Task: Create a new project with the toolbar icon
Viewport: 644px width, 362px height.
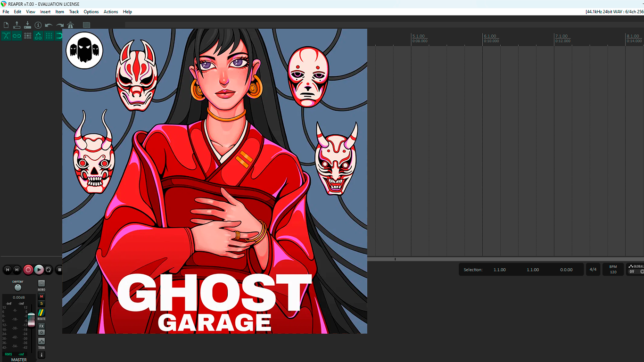Action: (6, 25)
